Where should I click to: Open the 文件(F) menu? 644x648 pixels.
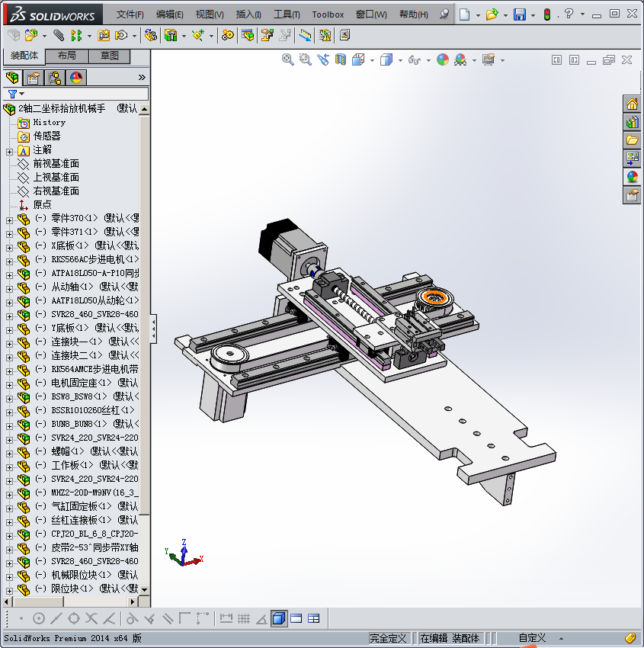130,14
